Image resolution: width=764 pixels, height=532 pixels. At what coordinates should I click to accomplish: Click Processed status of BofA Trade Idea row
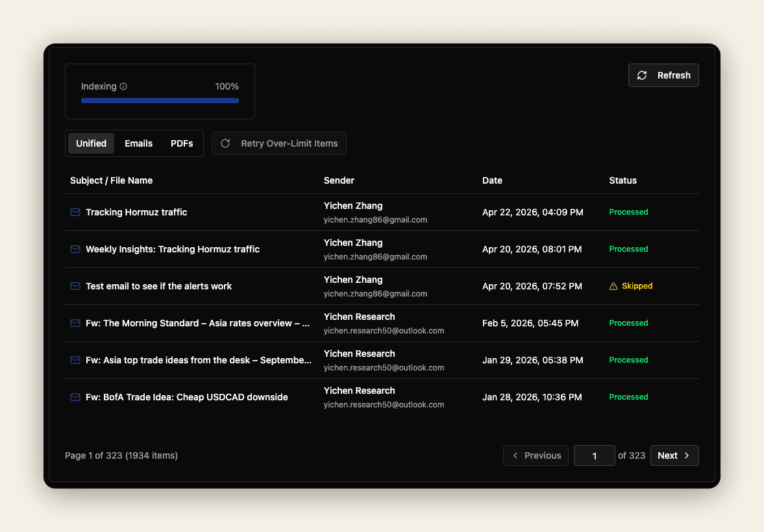(x=628, y=397)
